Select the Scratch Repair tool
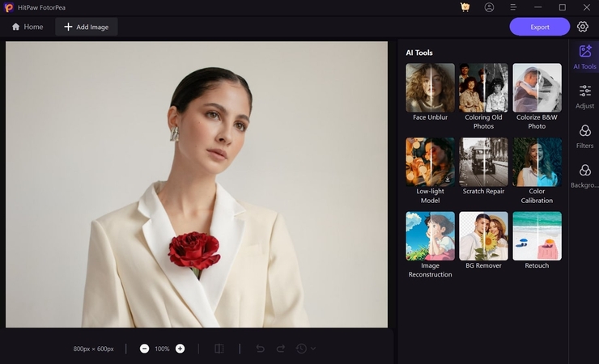The height and width of the screenshot is (364, 599). 483,167
